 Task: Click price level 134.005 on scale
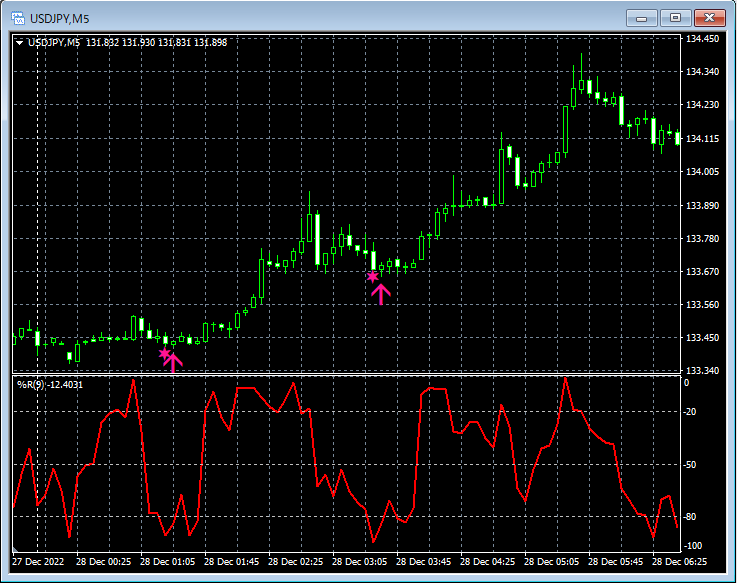[x=703, y=171]
